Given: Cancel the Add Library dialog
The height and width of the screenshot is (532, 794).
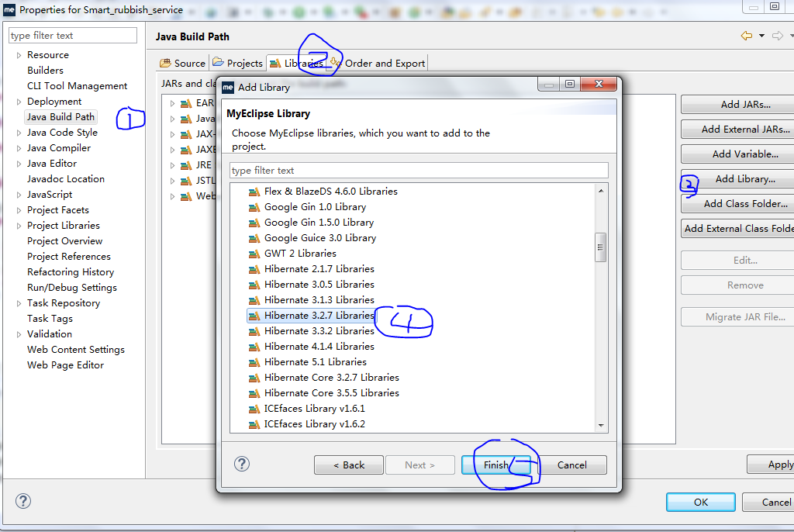Looking at the screenshot, I should [571, 465].
